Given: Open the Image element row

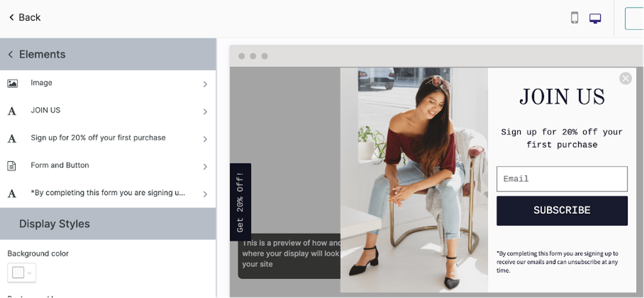Looking at the screenshot, I should (108, 84).
